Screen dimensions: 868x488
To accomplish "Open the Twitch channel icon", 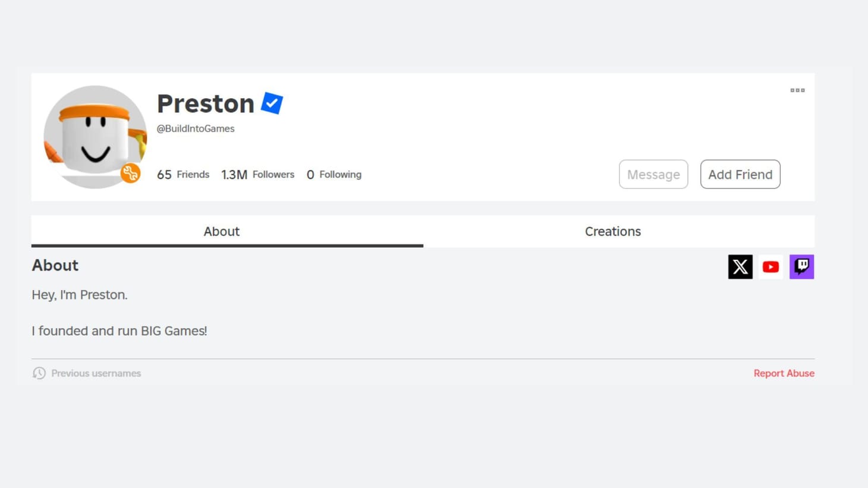I will pyautogui.click(x=801, y=267).
